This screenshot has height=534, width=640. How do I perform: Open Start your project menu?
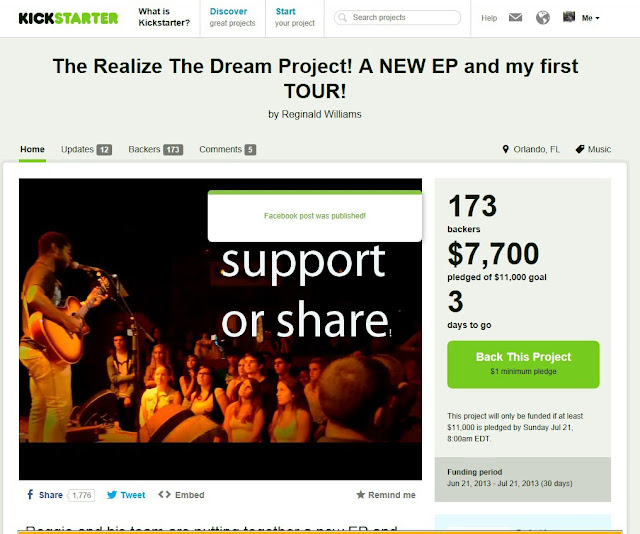click(x=295, y=17)
